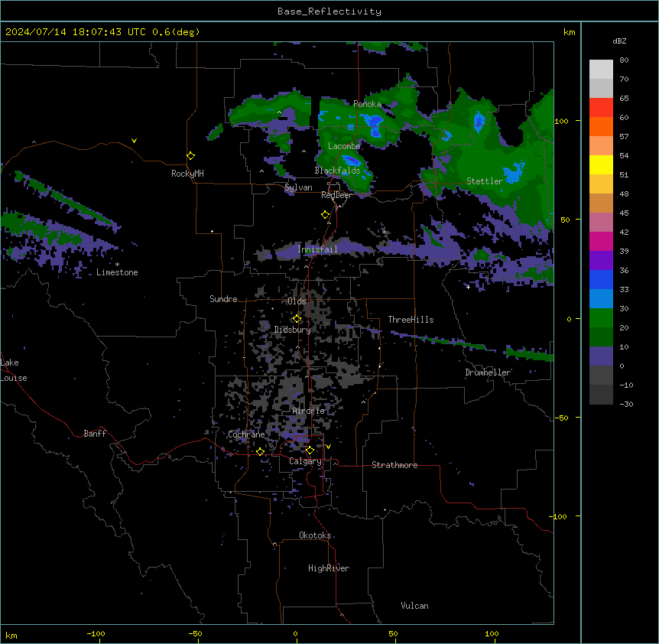Click the Didsbury label
Image resolution: width=659 pixels, height=644 pixels.
(293, 330)
